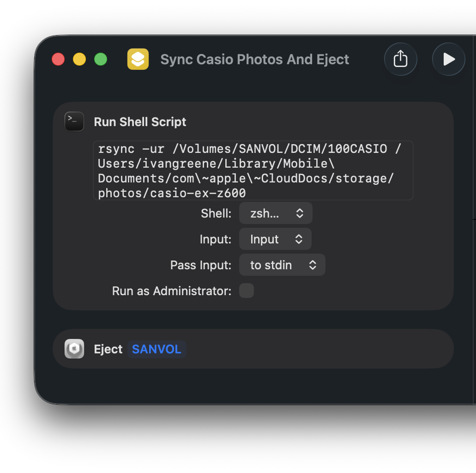
Task: Click the Run Shell Script action title
Action: [140, 122]
